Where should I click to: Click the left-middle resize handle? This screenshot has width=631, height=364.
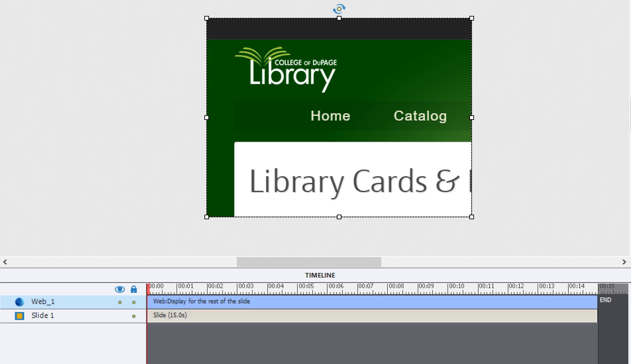tap(207, 118)
